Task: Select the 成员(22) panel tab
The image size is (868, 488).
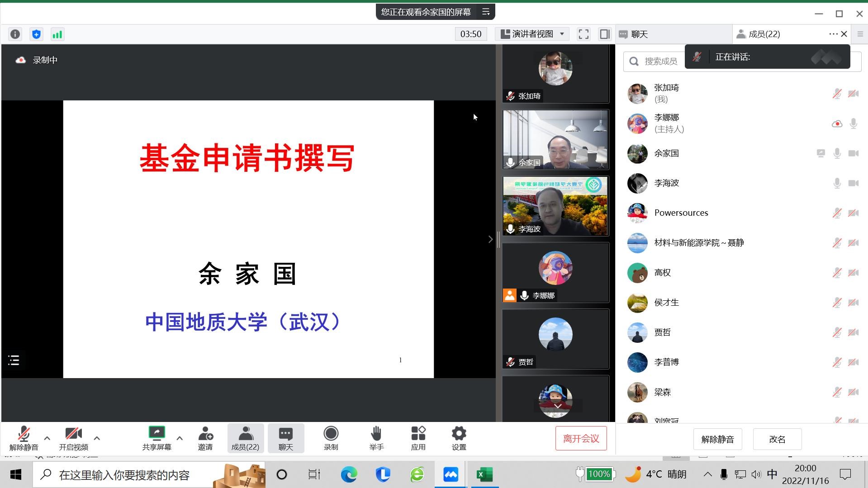Action: (764, 34)
